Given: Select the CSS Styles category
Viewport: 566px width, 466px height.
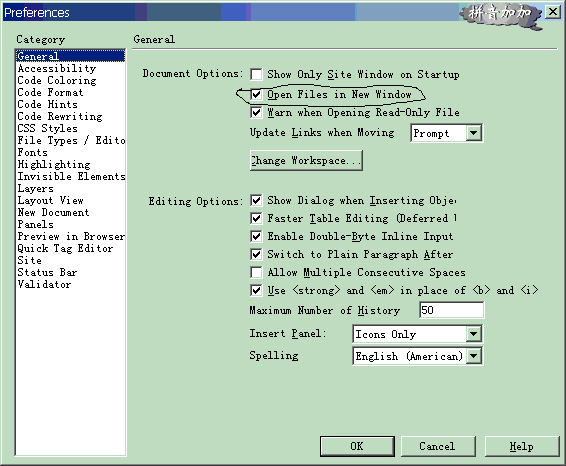Looking at the screenshot, I should 47,128.
